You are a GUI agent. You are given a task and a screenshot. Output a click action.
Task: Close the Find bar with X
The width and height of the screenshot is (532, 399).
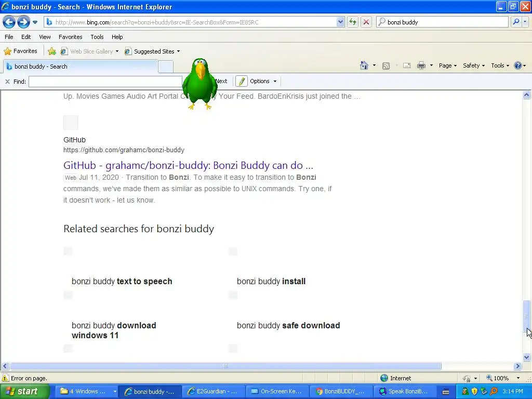(x=7, y=82)
